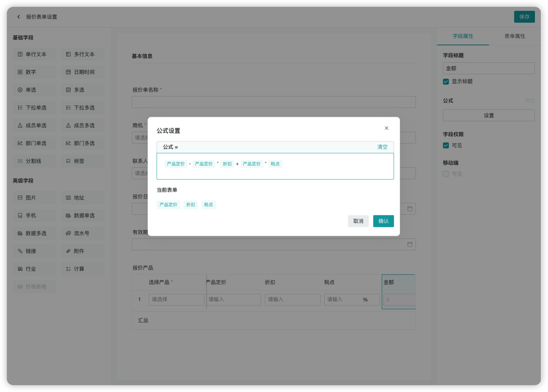
Task: Select the 流水号 field icon
Action: click(68, 233)
